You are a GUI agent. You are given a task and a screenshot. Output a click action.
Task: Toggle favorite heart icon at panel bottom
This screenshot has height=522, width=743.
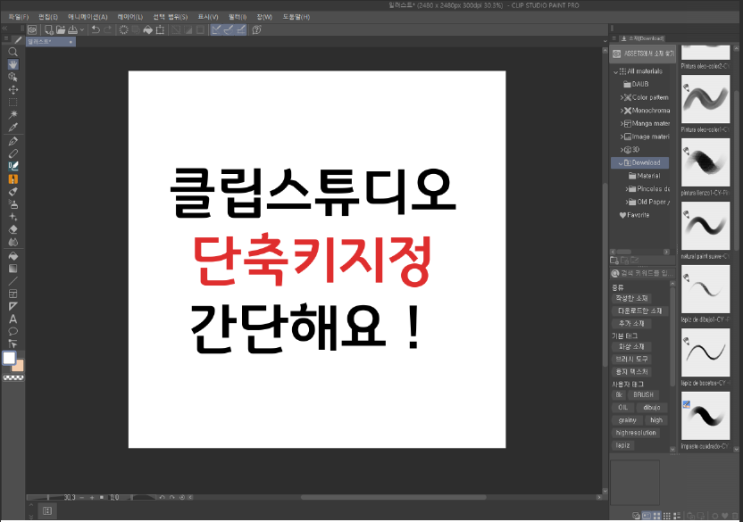point(725,516)
